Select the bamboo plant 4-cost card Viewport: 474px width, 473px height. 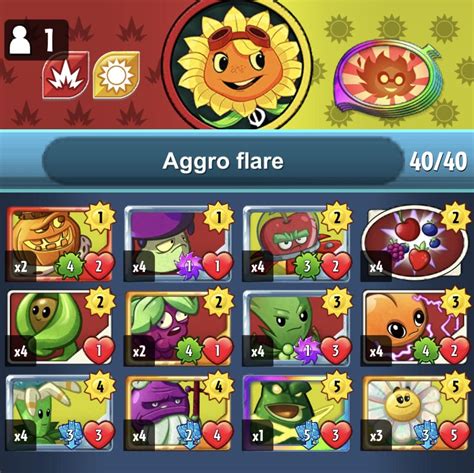(x=60, y=413)
